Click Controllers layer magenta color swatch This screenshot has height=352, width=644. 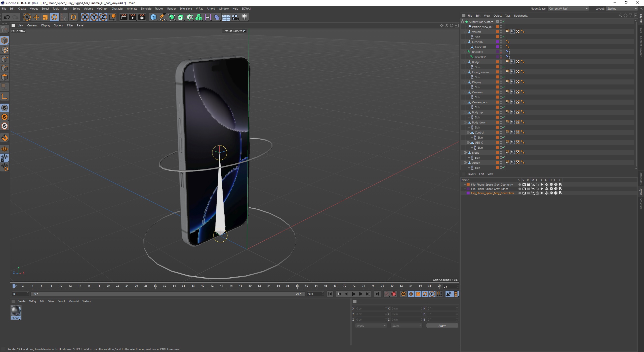[x=468, y=193]
